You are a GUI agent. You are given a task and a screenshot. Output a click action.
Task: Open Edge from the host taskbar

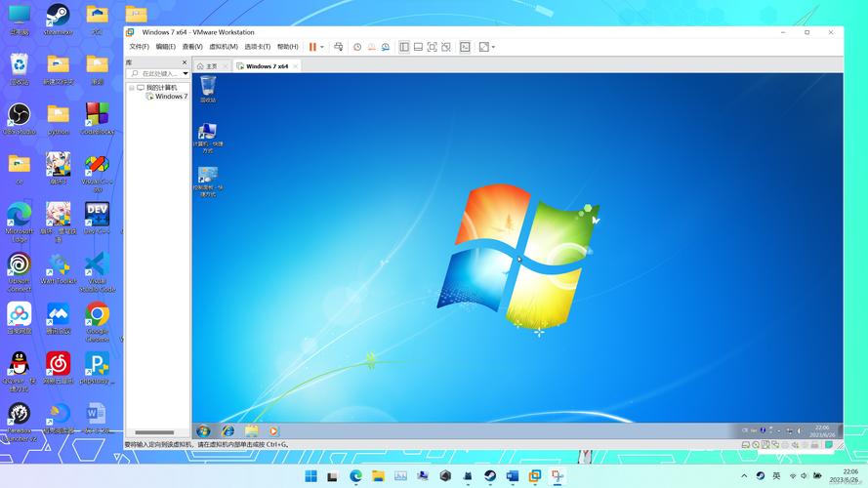(x=356, y=476)
